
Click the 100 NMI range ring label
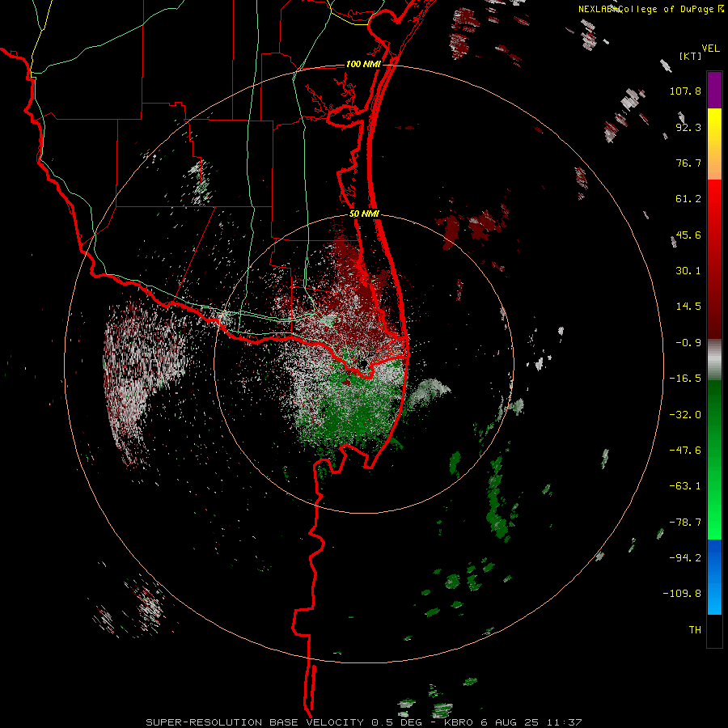coord(363,64)
